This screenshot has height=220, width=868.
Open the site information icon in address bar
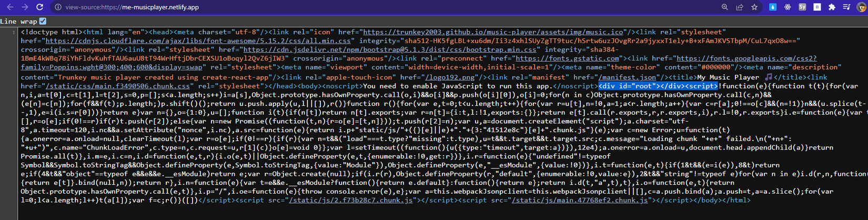[x=58, y=7]
